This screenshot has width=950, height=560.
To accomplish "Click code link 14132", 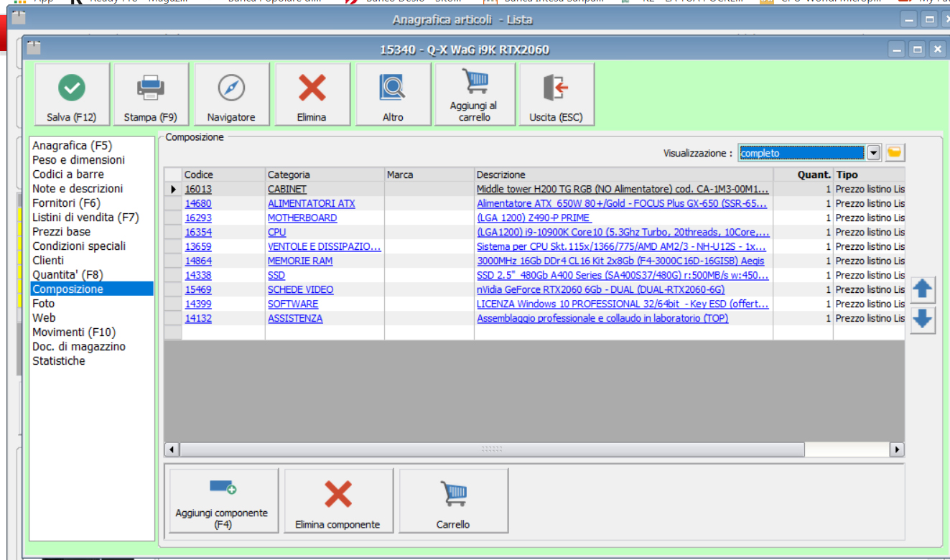I will point(198,319).
